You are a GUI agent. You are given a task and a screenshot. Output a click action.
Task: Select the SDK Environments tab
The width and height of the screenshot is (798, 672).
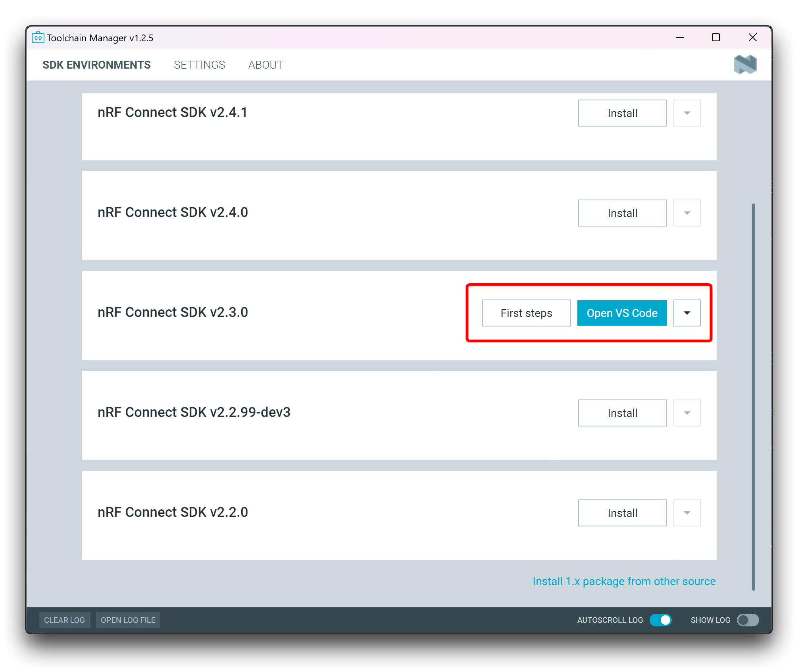point(96,65)
